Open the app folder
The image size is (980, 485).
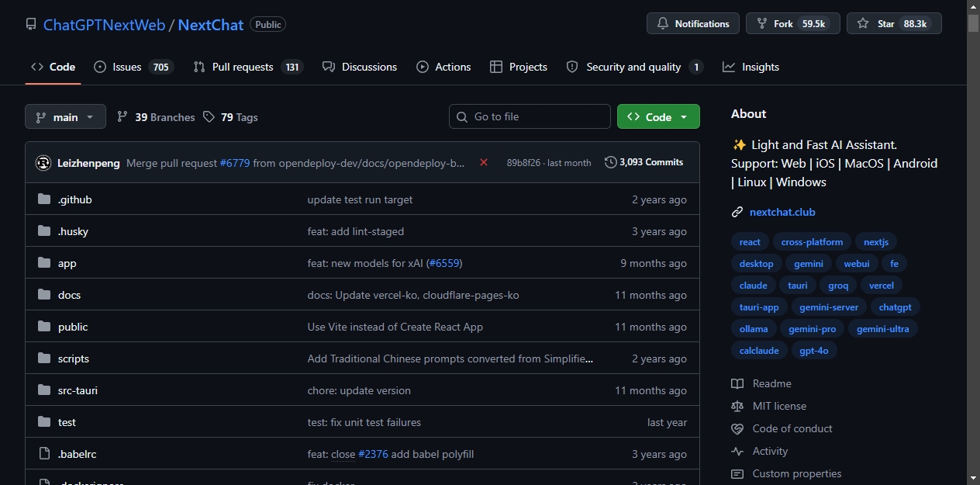(x=67, y=263)
